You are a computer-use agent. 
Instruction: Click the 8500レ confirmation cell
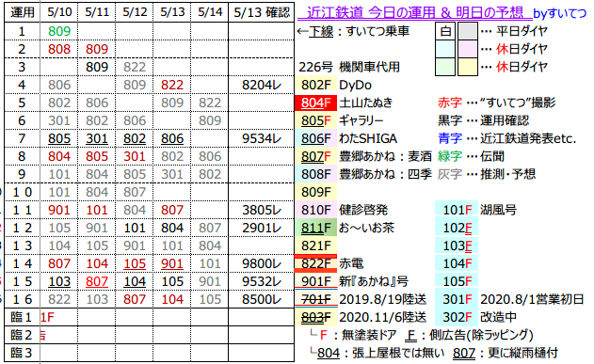tap(262, 299)
